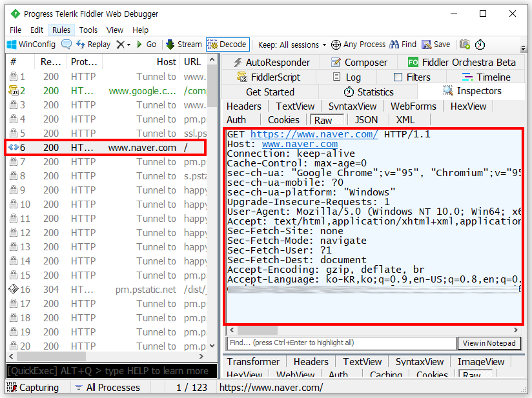Open the Tools menu
This screenshot has height=398, width=532.
point(88,30)
